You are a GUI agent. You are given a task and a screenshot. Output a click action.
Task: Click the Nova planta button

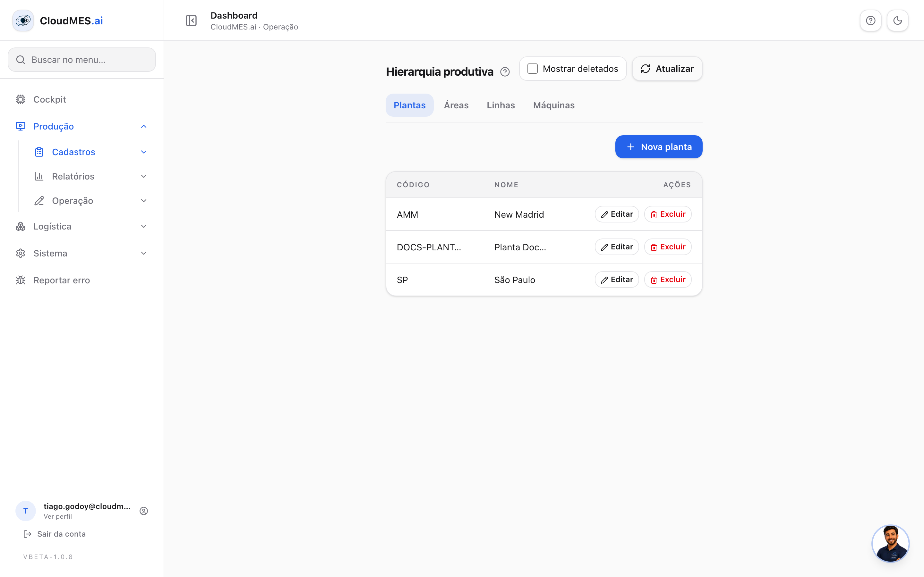click(x=659, y=147)
